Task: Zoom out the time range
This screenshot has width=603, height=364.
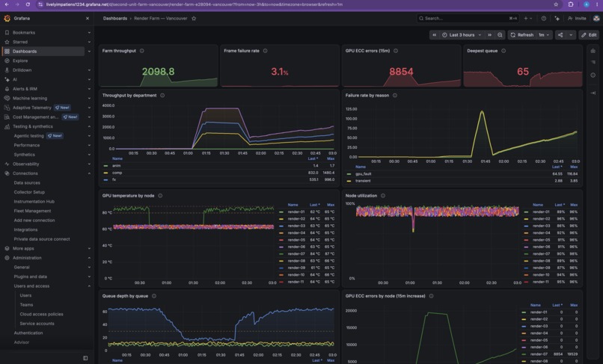Action: click(500, 35)
